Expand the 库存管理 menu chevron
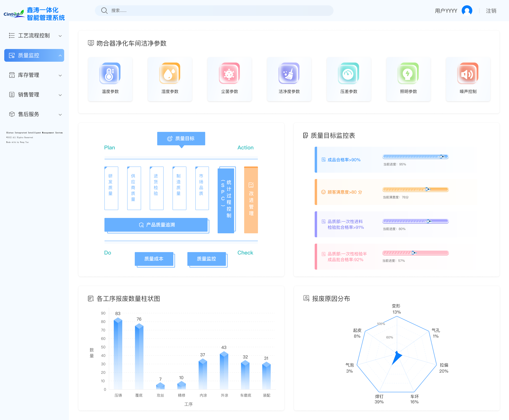 (60, 75)
